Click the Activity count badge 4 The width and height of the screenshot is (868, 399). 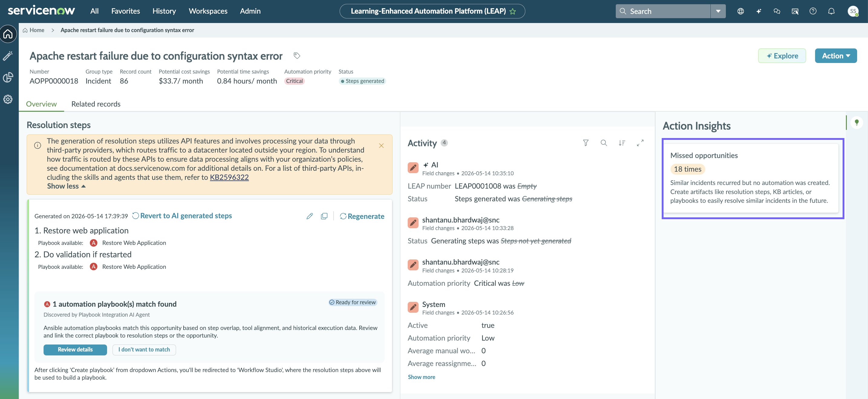(444, 143)
